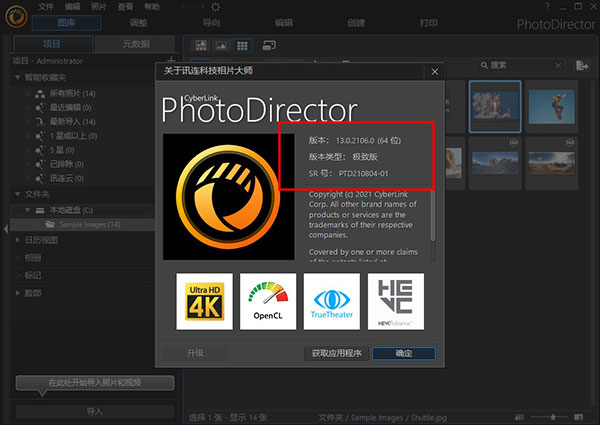This screenshot has height=425, width=600.
Task: Select 最新导入 (14) collection
Action: coord(72,122)
